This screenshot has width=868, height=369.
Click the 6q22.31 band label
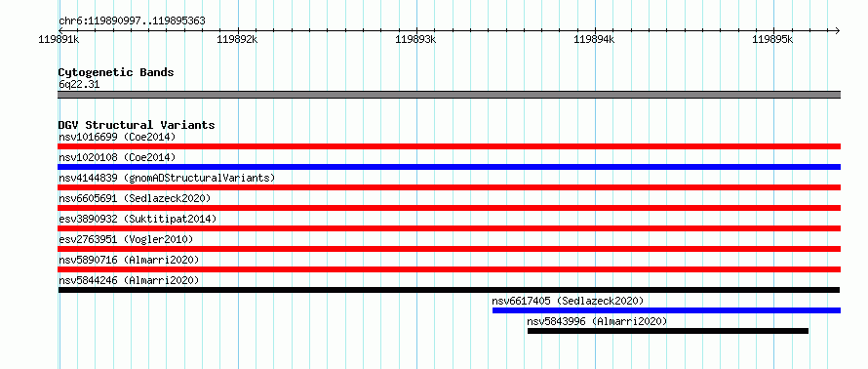[79, 85]
